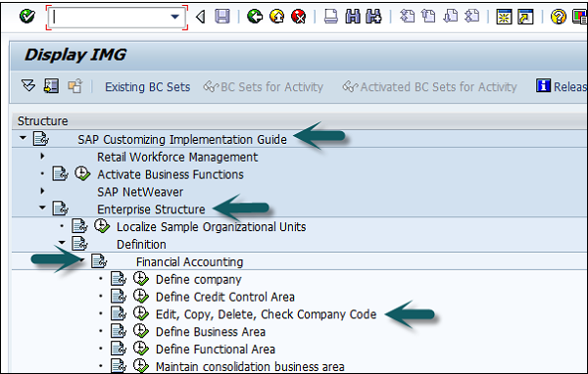The image size is (588, 374).
Task: Click the green checkmark Enter icon
Action: 27,17
